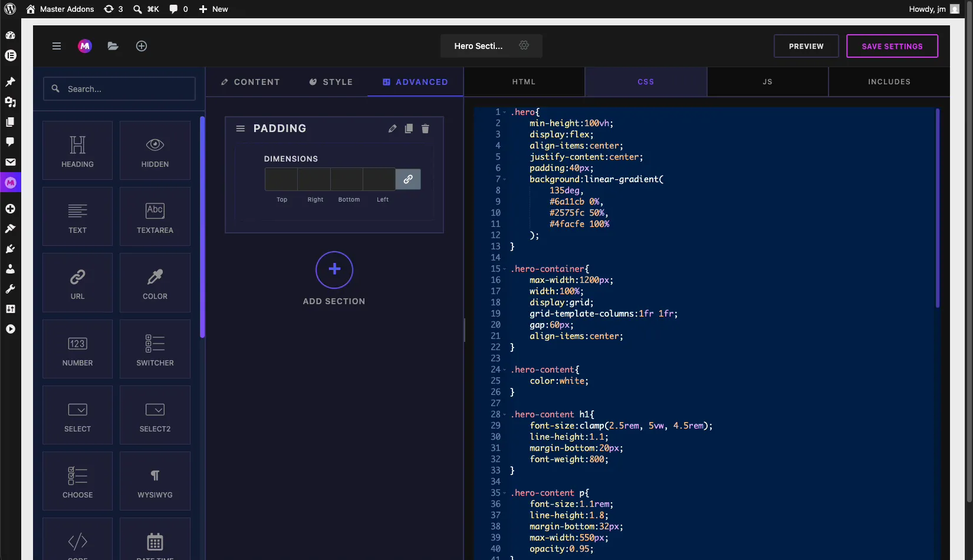
Task: Click the New content button in admin bar
Action: coord(213,9)
